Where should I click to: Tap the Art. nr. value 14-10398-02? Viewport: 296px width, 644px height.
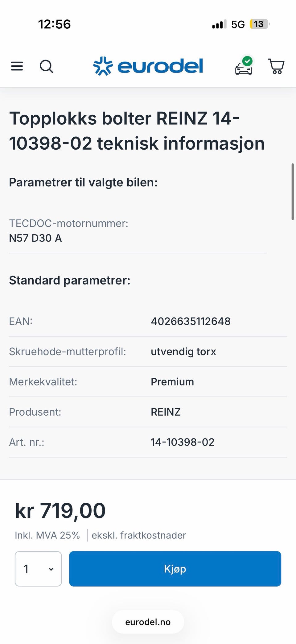pyautogui.click(x=183, y=442)
